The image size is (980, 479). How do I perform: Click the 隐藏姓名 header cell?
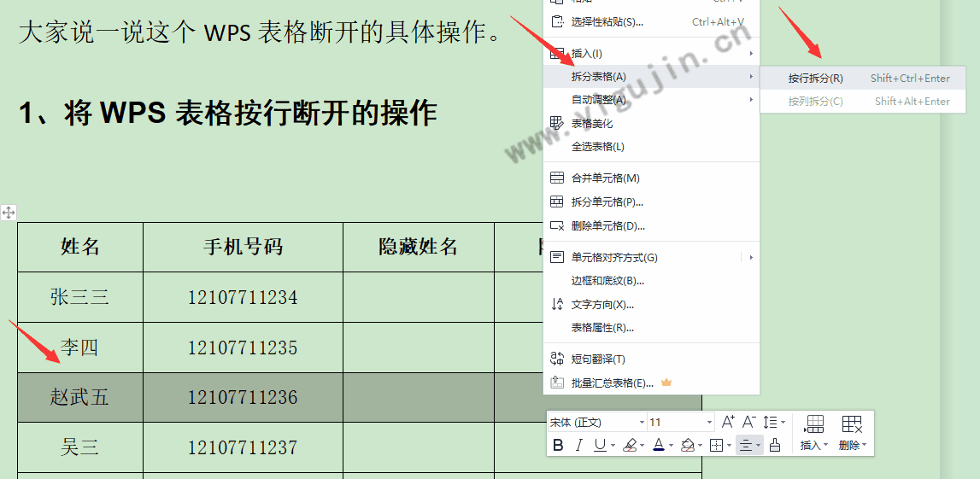click(418, 247)
